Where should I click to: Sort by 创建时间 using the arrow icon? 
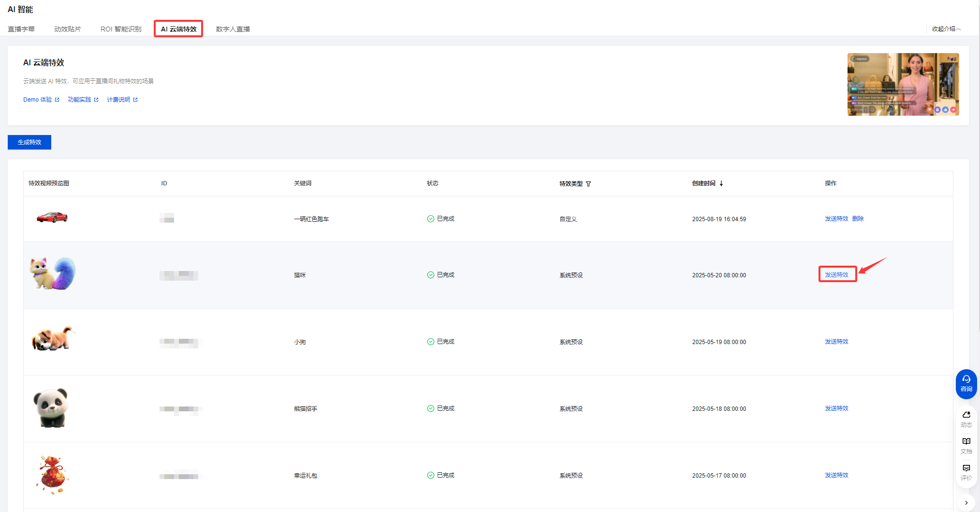point(721,183)
